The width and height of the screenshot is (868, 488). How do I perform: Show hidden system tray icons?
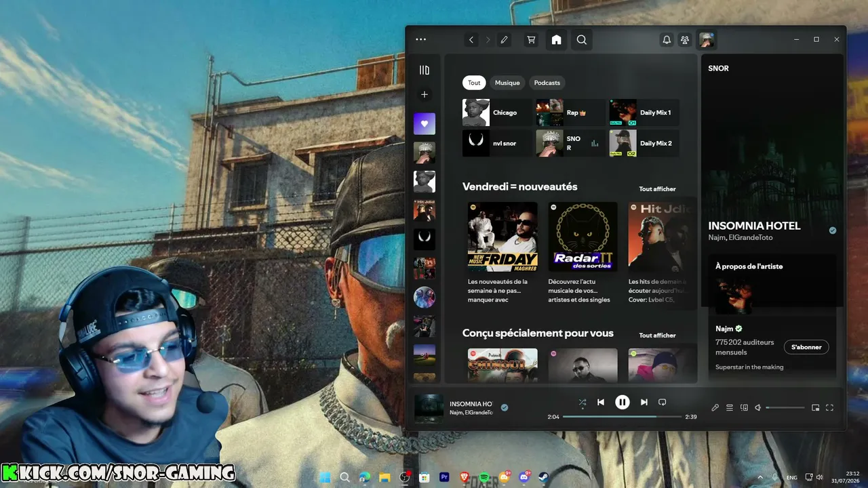click(x=759, y=478)
